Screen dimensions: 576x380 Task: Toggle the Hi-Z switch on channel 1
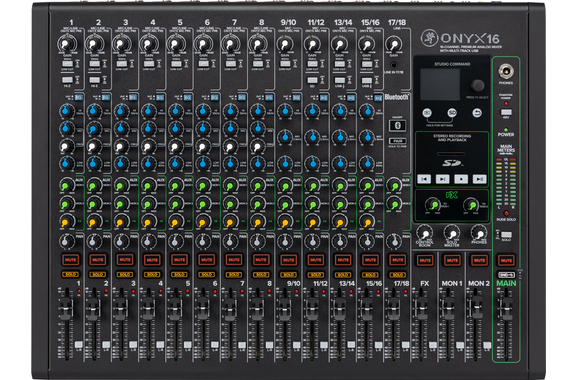point(67,80)
